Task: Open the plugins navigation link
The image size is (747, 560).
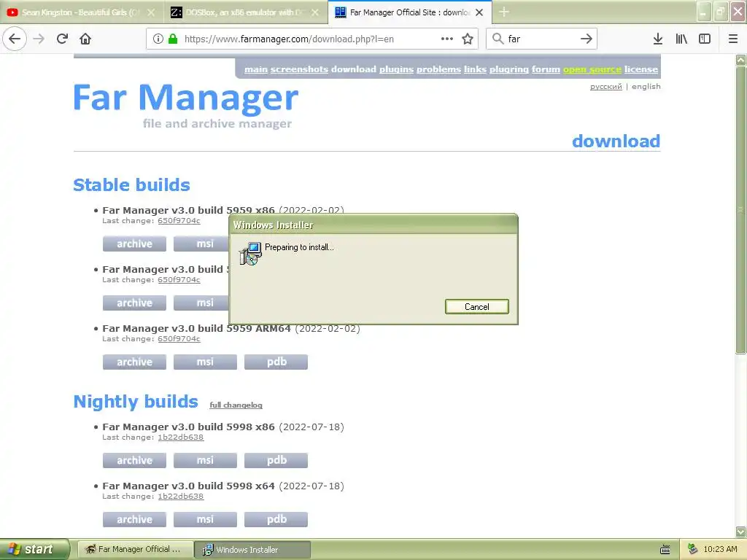Action: (x=396, y=69)
